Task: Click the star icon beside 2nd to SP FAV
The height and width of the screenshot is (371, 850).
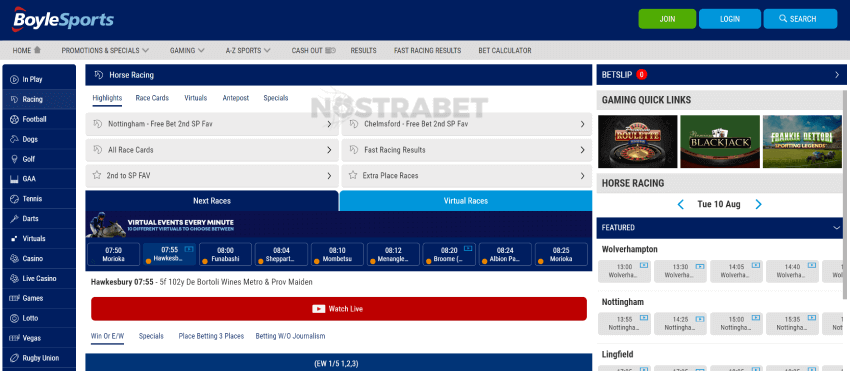Action: point(97,175)
